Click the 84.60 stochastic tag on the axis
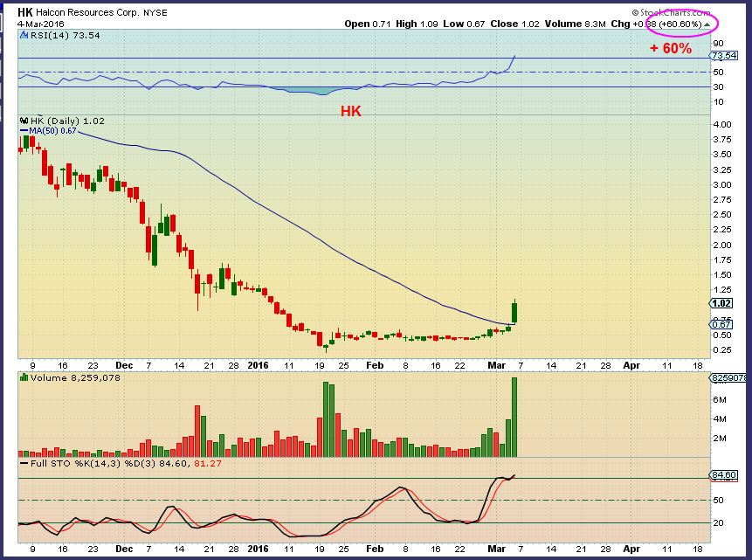 (x=724, y=475)
